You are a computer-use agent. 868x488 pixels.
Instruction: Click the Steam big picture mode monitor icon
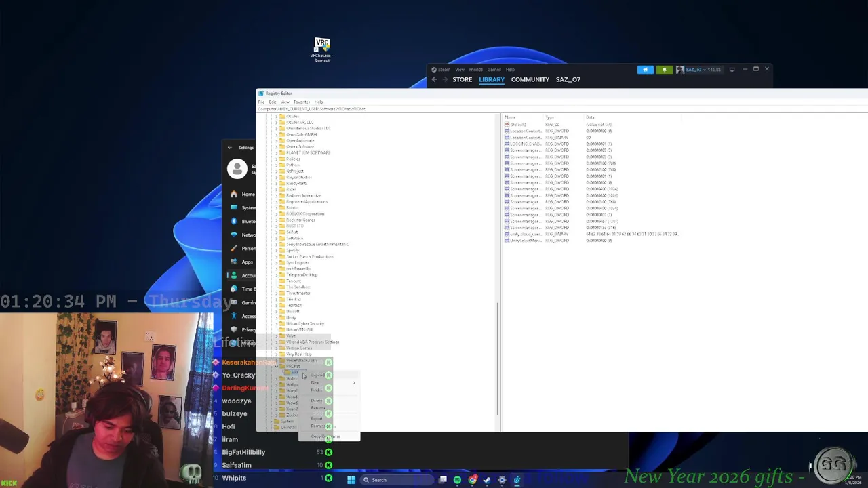[x=732, y=69]
